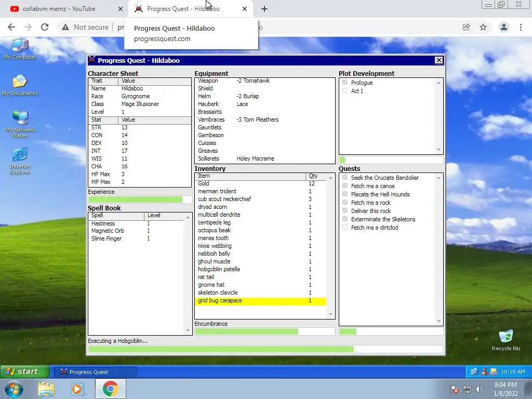Close the collabvm memz YouTube tab

[121, 9]
